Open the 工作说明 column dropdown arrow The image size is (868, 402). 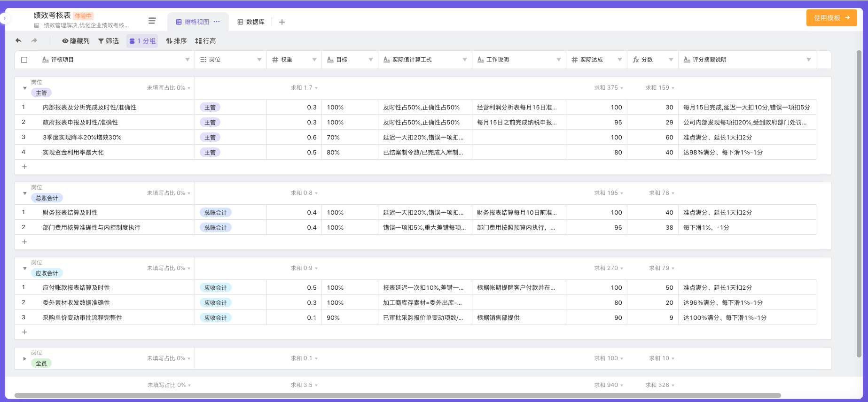559,60
